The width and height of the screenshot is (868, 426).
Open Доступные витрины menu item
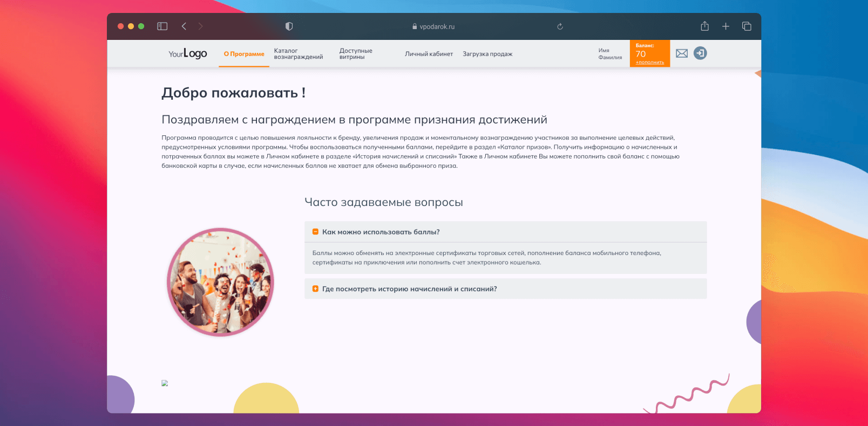tap(356, 54)
